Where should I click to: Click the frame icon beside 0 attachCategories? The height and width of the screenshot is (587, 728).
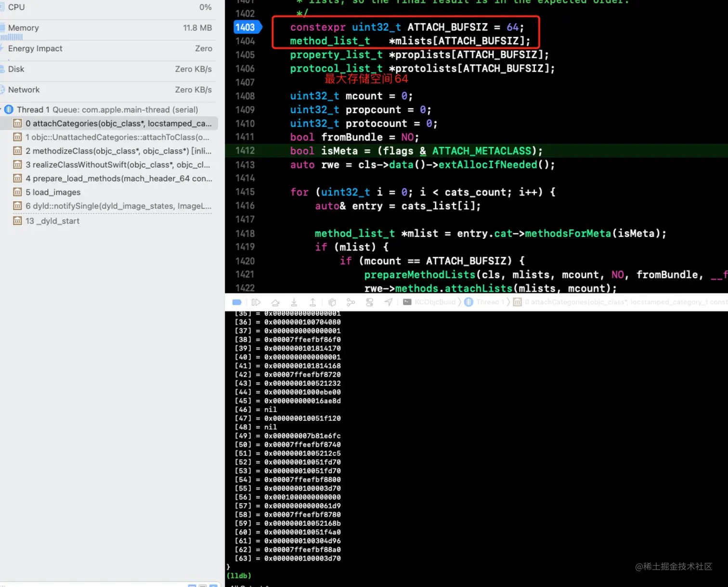click(17, 123)
